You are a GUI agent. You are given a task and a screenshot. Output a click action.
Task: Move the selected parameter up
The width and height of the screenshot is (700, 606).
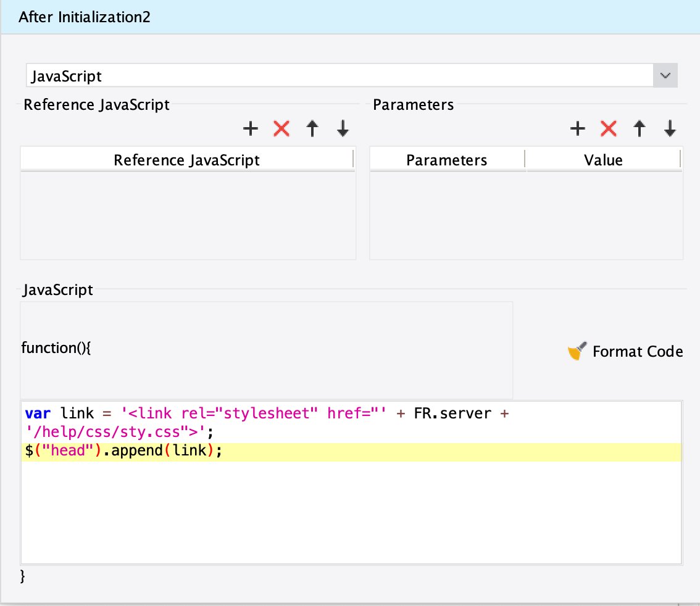[640, 128]
